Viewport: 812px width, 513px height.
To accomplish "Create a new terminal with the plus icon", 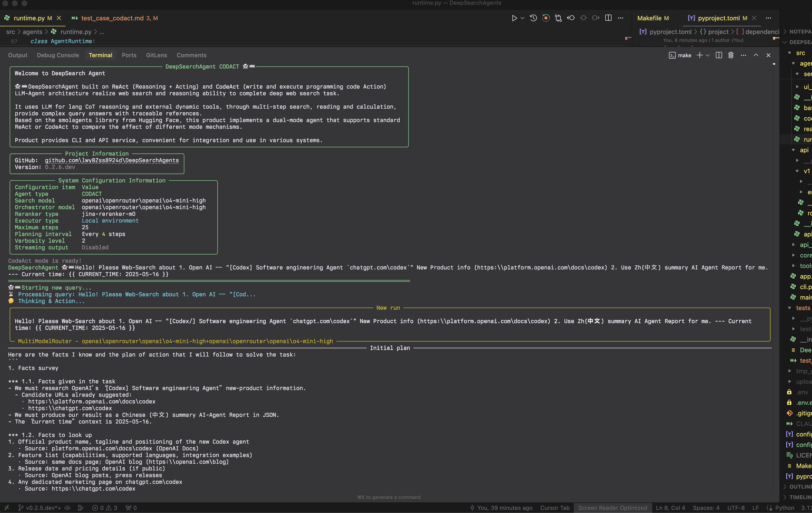I will (700, 55).
